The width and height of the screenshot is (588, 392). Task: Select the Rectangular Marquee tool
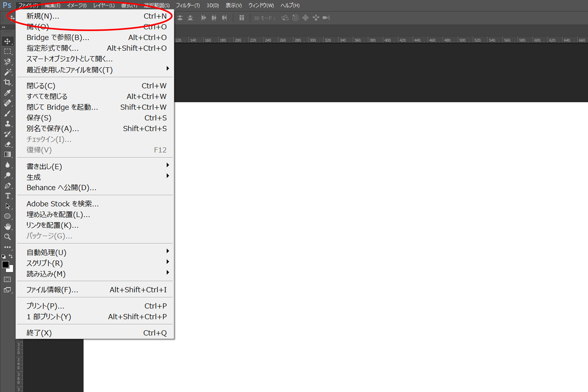[x=7, y=51]
